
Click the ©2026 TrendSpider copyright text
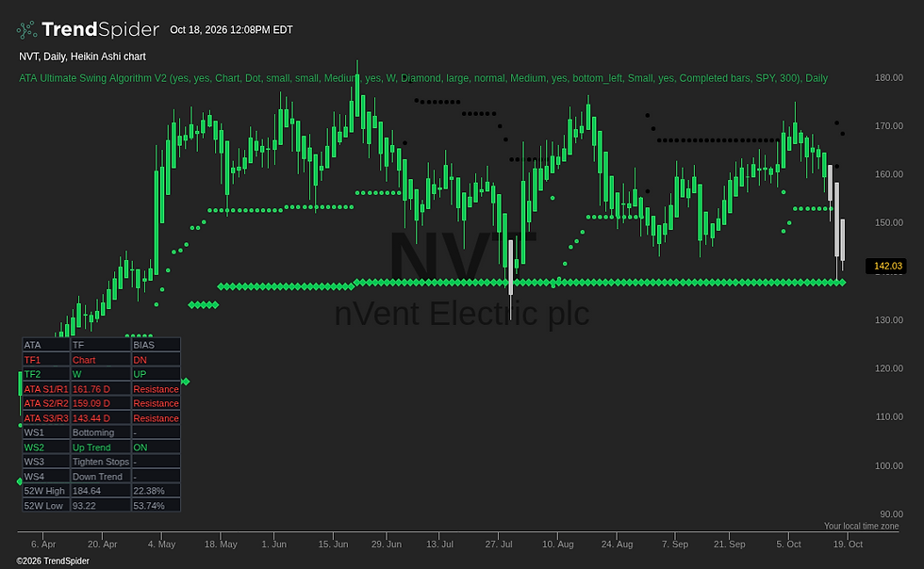point(53,561)
